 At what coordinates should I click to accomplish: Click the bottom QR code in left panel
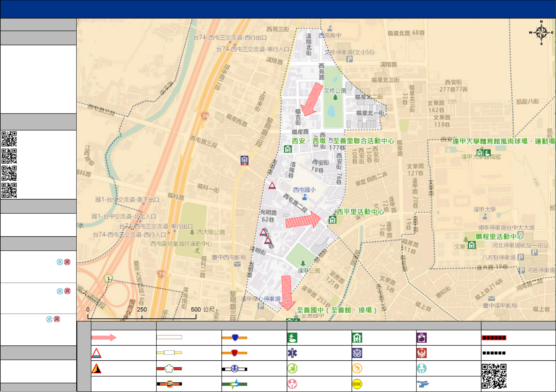[9, 190]
